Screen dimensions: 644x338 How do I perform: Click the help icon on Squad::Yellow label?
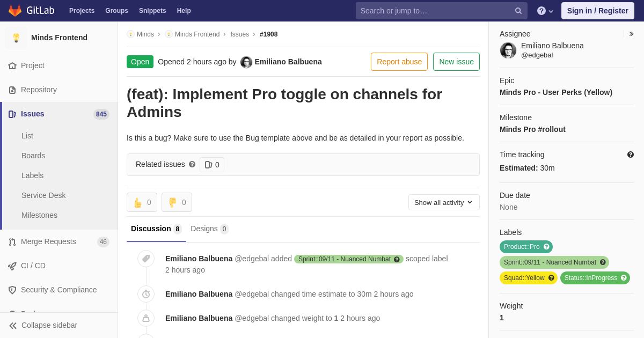pos(551,278)
